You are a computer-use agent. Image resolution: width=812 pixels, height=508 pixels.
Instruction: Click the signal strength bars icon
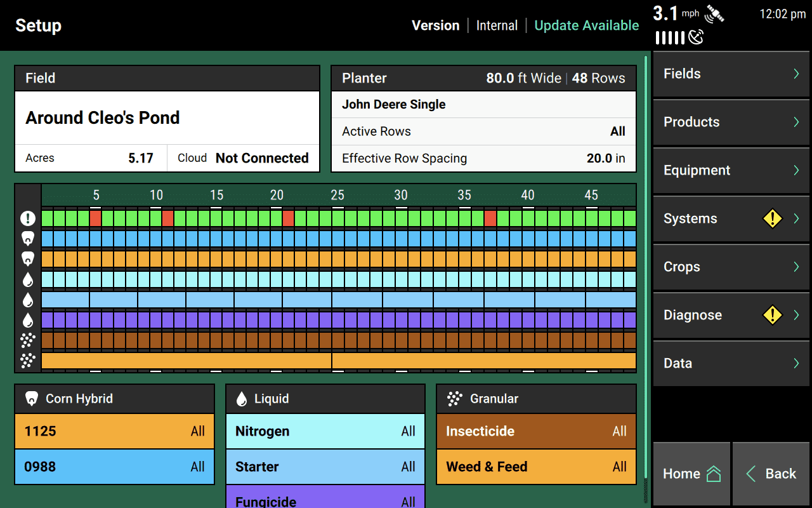(x=670, y=38)
